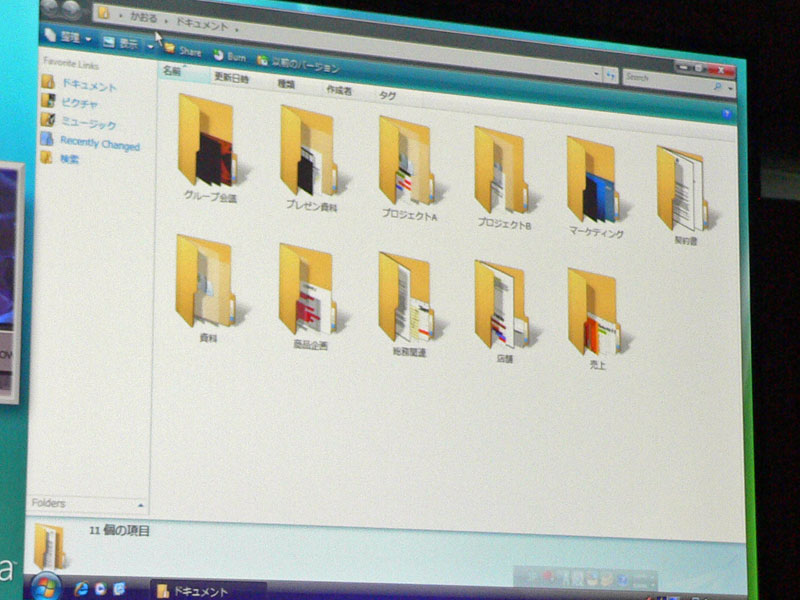Image resolution: width=800 pixels, height=600 pixels.
Task: Sort by the 作成者 column header
Action: pyautogui.click(x=339, y=90)
